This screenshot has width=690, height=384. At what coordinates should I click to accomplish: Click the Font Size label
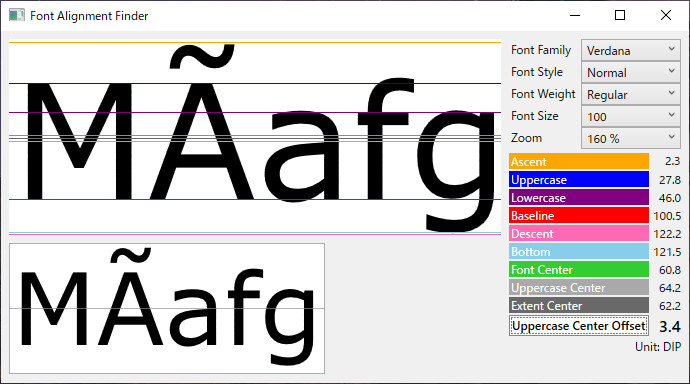coord(535,116)
